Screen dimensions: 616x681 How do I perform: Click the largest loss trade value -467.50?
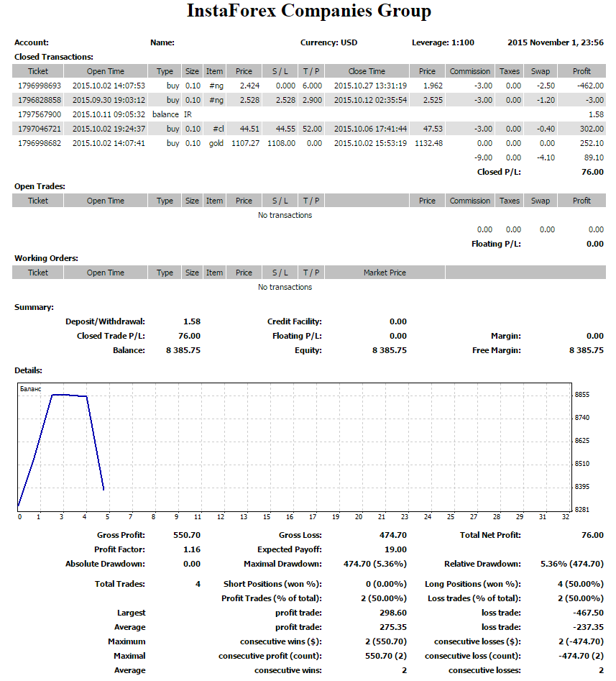click(x=589, y=613)
